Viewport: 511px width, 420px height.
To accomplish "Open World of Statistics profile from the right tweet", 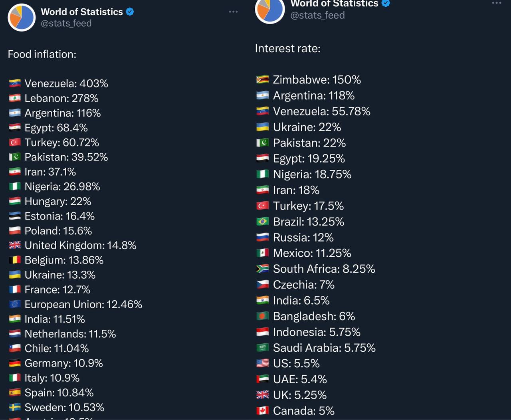I will (x=334, y=4).
